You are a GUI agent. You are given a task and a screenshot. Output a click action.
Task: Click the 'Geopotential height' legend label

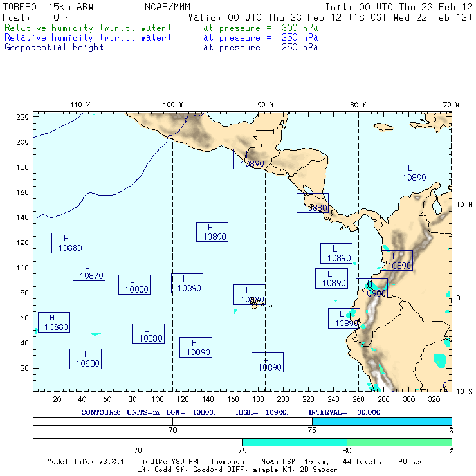pos(54,48)
